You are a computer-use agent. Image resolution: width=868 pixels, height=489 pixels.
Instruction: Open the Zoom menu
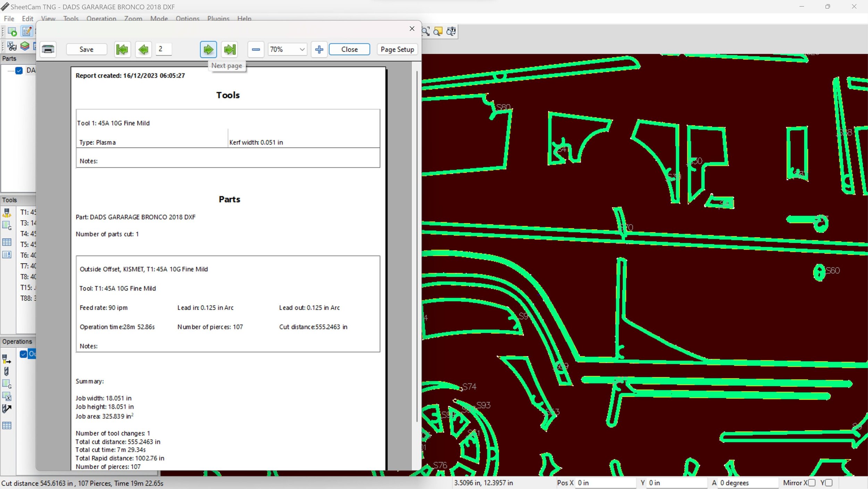(133, 18)
